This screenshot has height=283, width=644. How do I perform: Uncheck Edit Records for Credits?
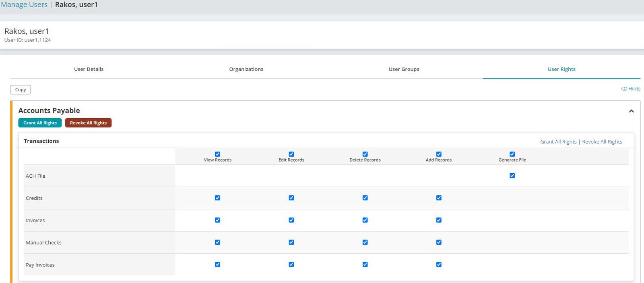(x=291, y=198)
